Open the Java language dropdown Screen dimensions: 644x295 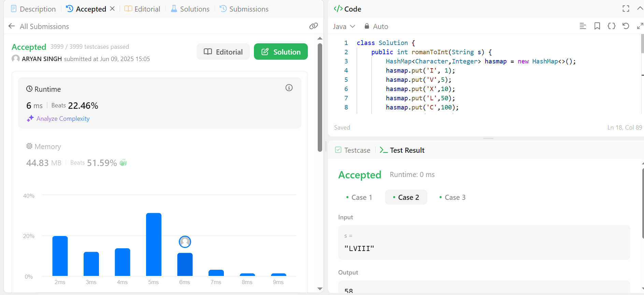344,27
